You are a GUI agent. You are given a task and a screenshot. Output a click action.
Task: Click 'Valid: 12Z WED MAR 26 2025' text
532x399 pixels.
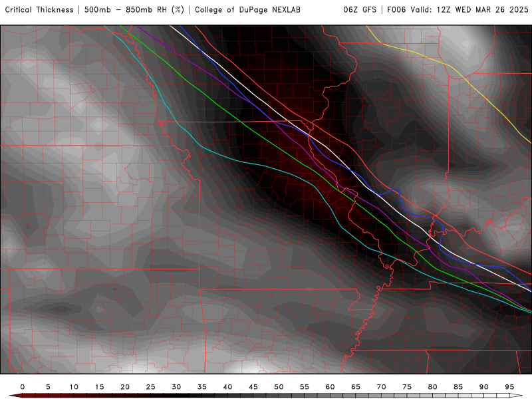point(469,10)
